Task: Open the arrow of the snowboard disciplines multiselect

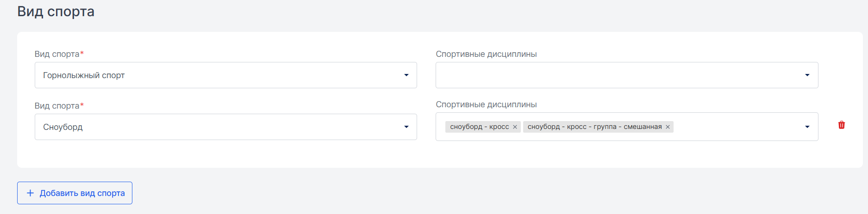Action: (x=807, y=127)
